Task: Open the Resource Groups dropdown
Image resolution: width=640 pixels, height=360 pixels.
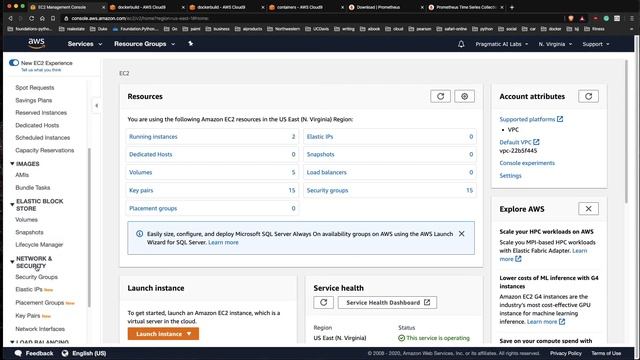Action: (x=144, y=44)
